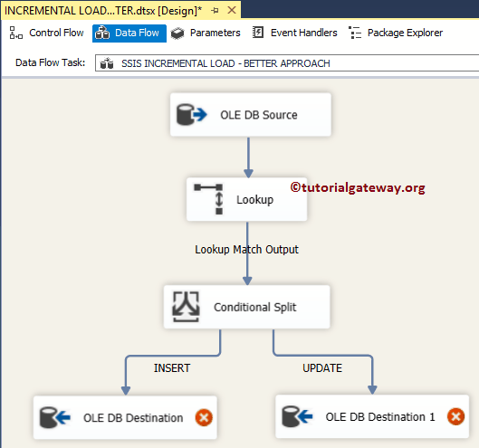Click the error icon on OLE DB Destination
This screenshot has height=448, width=479.
(x=204, y=417)
